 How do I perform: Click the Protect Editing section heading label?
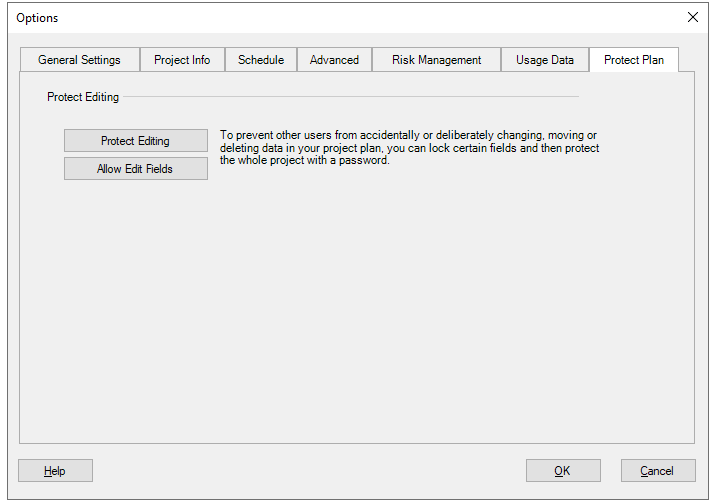point(83,97)
